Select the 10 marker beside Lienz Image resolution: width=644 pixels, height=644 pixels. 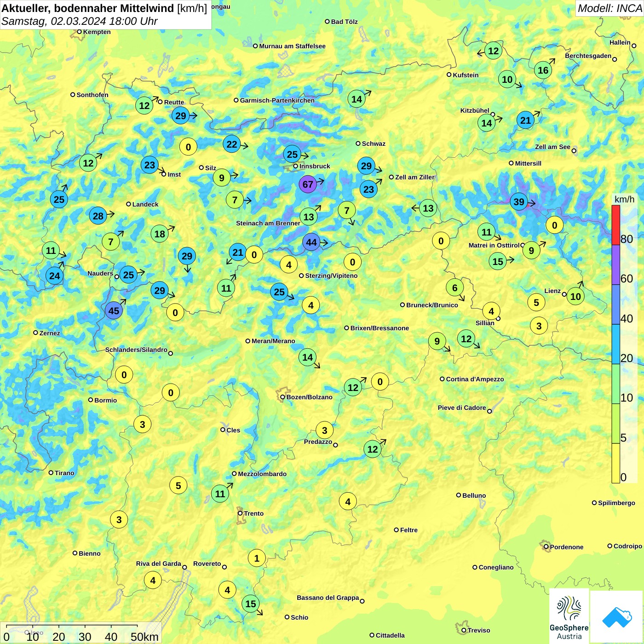(575, 296)
